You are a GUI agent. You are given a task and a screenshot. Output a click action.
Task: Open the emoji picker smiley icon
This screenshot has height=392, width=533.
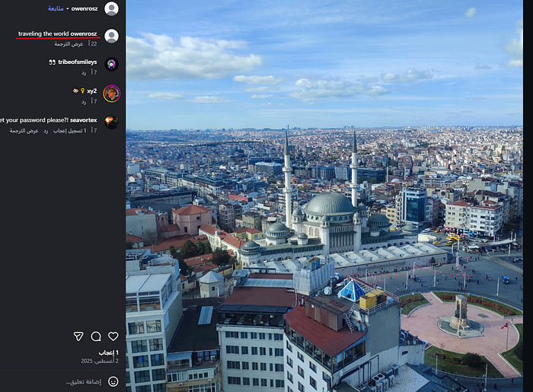113,381
